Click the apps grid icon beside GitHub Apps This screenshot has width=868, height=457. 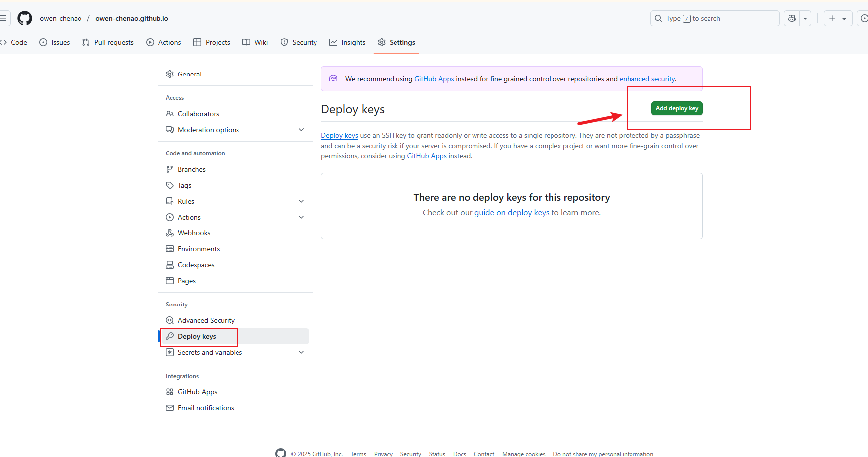tap(170, 392)
